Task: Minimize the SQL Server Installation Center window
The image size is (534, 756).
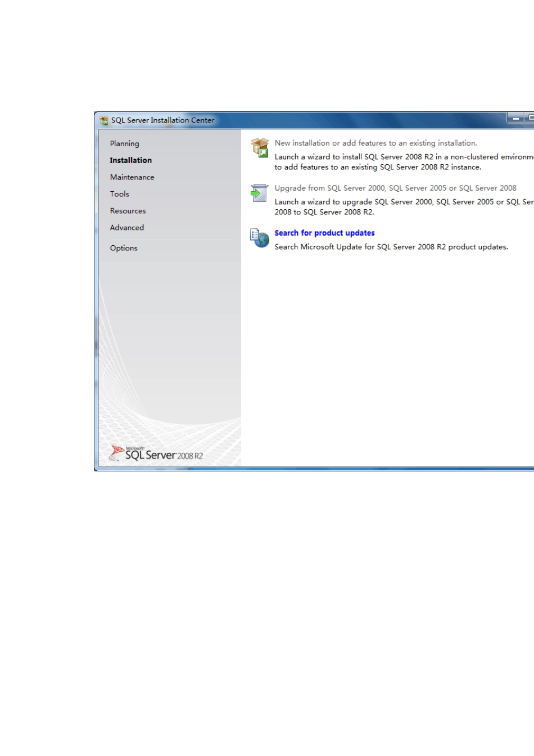Action: click(515, 119)
